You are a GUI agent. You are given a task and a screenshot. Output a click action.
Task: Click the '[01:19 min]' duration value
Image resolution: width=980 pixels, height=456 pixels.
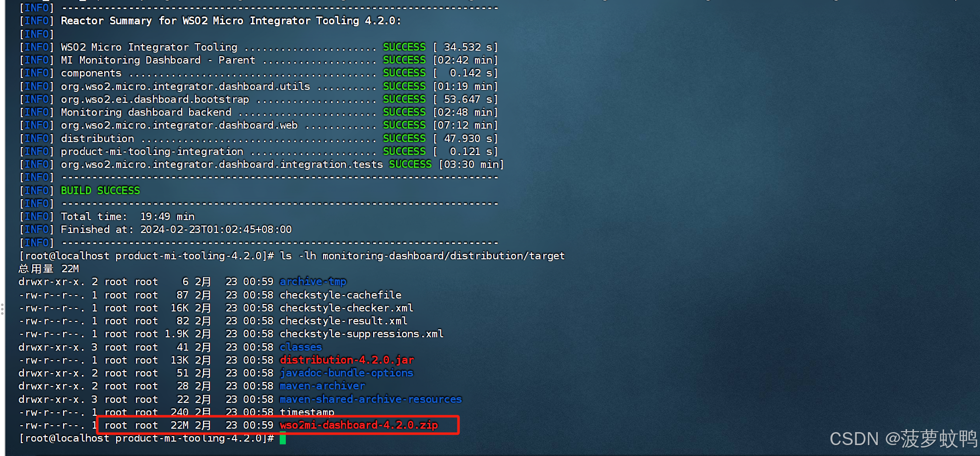[465, 86]
